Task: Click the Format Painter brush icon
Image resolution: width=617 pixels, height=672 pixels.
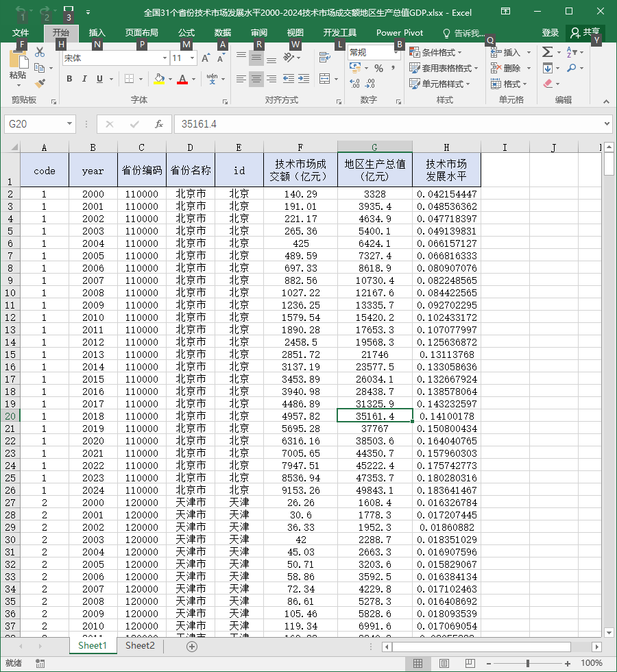Action: pos(40,83)
